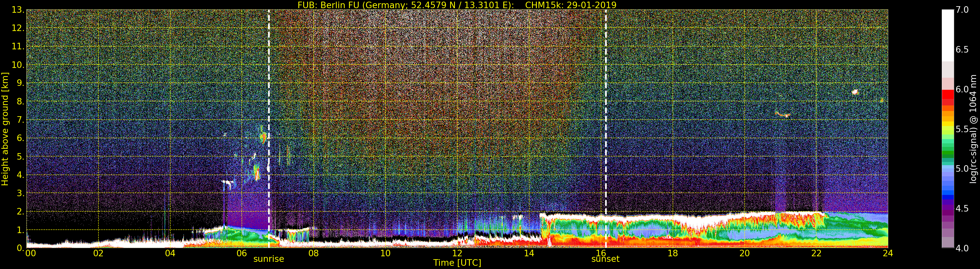Screen dimensions: 980x269
Task: Click the colorbar label 'log(rc-signal) @ 1064 nm'
Action: 973,129
